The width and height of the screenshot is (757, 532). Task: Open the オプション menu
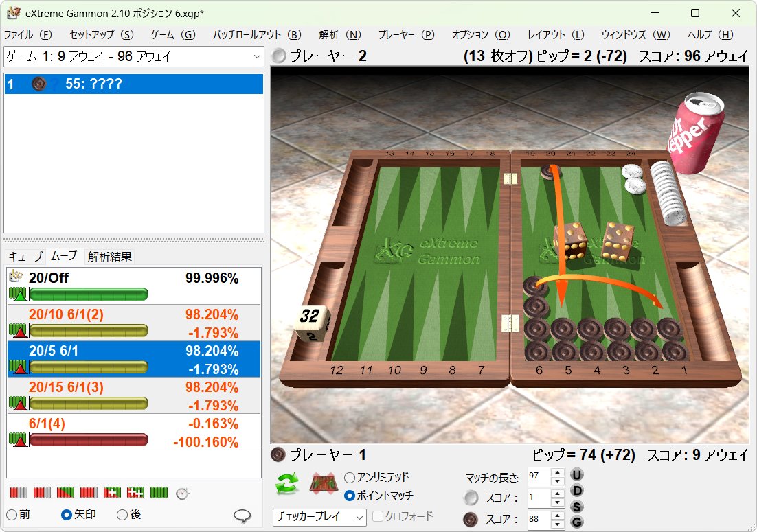(x=480, y=35)
